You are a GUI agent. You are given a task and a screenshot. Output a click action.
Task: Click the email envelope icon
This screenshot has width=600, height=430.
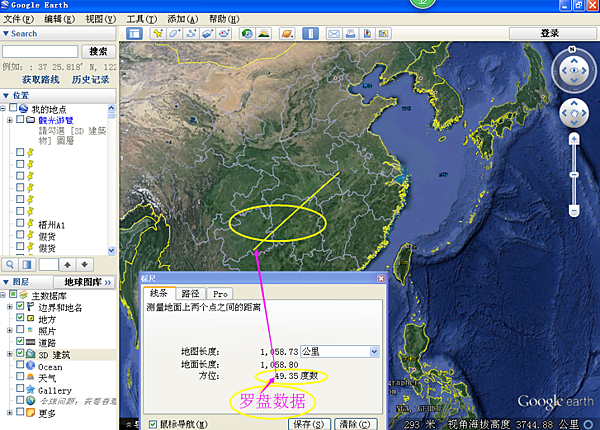(334, 34)
